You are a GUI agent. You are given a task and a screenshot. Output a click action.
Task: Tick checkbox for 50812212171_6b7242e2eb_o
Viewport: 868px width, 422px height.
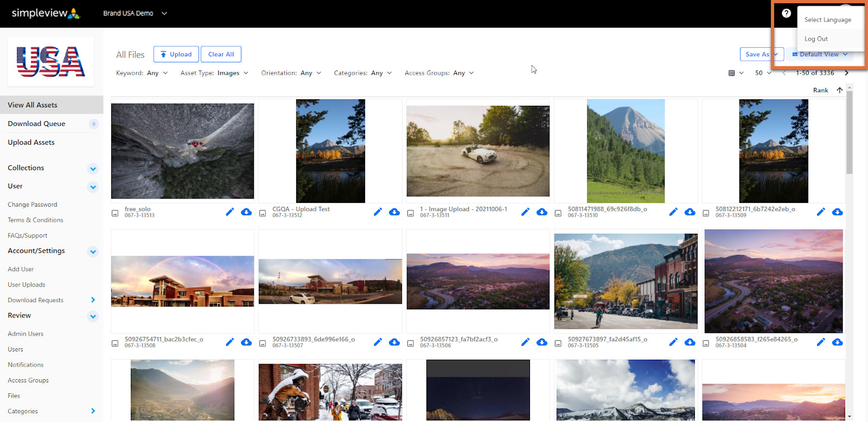tap(706, 213)
